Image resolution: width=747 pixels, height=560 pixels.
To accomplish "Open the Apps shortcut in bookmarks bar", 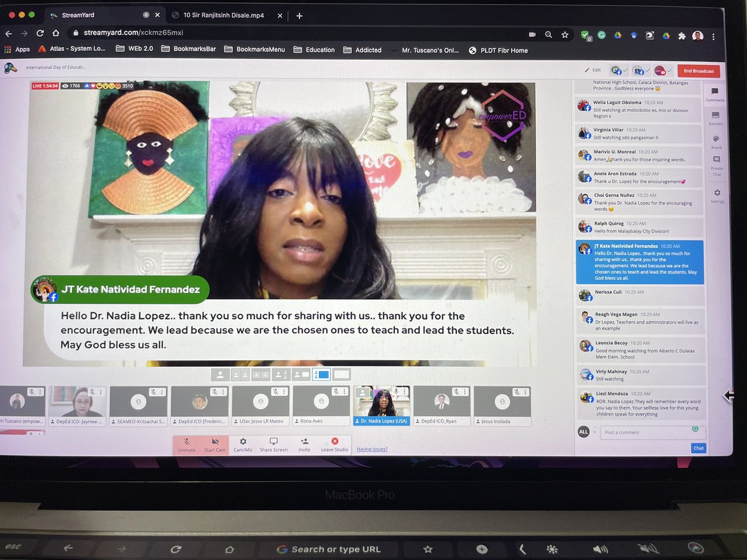I will [17, 49].
